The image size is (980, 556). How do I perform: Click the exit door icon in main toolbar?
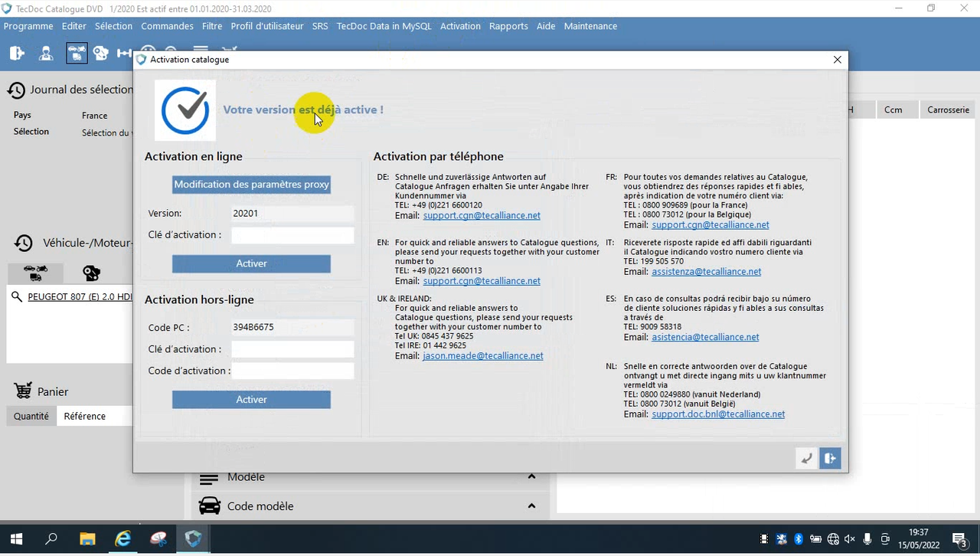pos(17,53)
